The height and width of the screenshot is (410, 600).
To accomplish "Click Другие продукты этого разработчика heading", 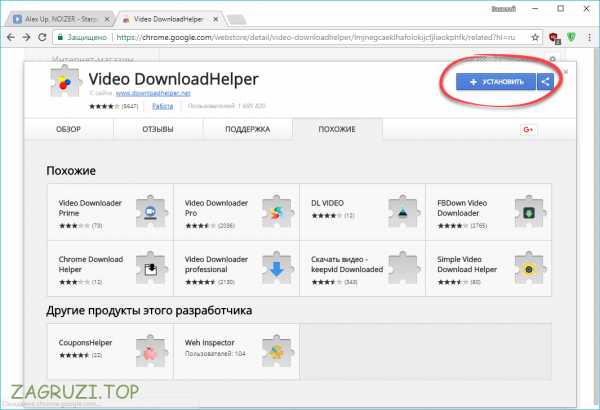I will (x=149, y=310).
